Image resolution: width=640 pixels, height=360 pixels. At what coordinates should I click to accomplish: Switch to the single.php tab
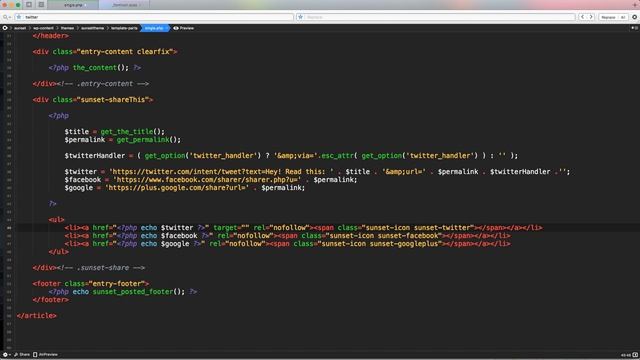73,5
